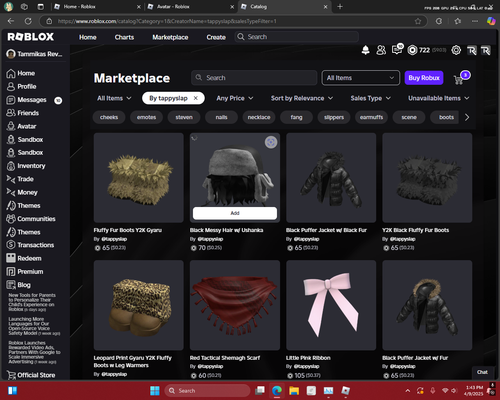Click the try-on icon on Black Messy Hair item
The width and height of the screenshot is (500, 400).
[x=271, y=142]
